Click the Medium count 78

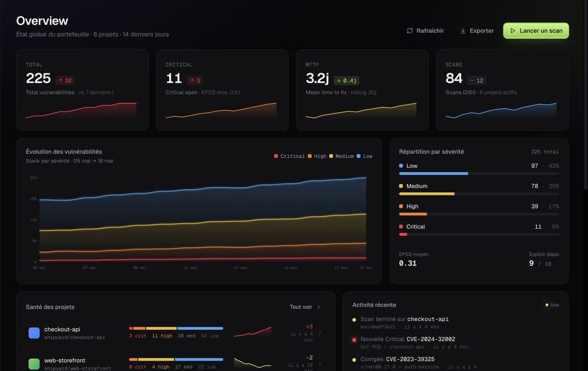[x=534, y=186]
